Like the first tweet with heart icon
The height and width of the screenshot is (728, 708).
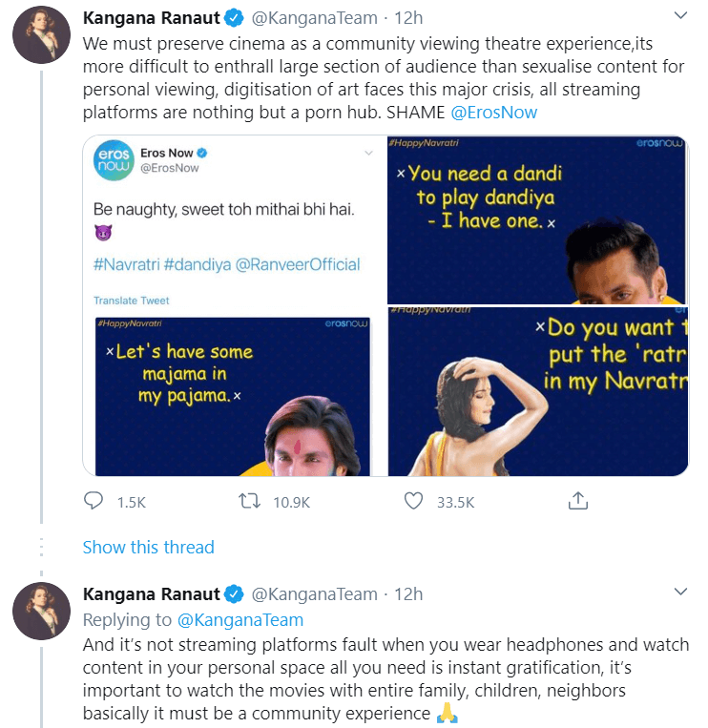pyautogui.click(x=413, y=501)
